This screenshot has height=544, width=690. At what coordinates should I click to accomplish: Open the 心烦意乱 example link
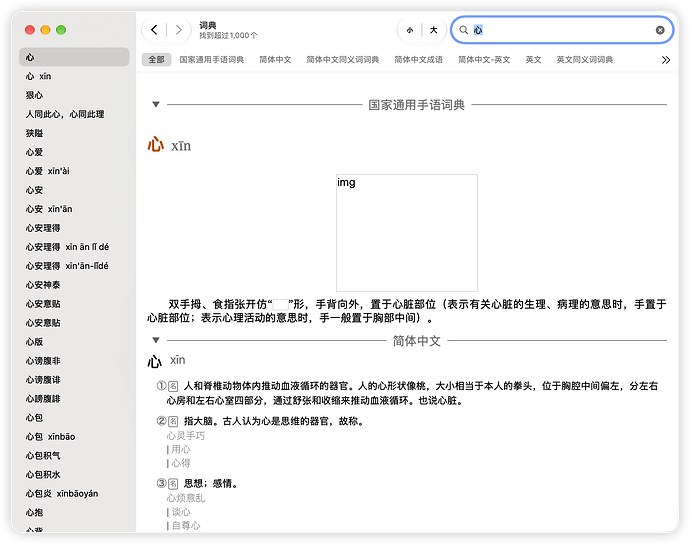[x=186, y=498]
